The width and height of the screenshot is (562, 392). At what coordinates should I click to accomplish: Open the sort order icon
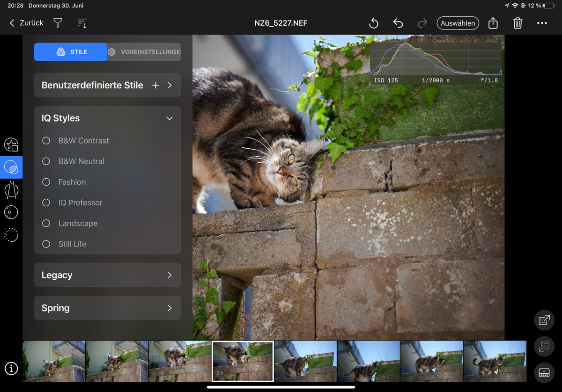point(82,23)
